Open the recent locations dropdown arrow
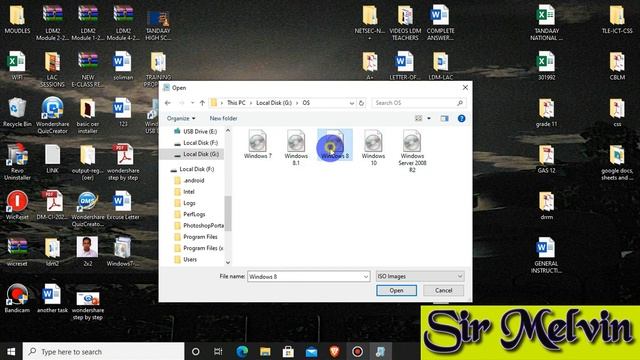Viewport: 640px width, 360px height. tap(192, 103)
